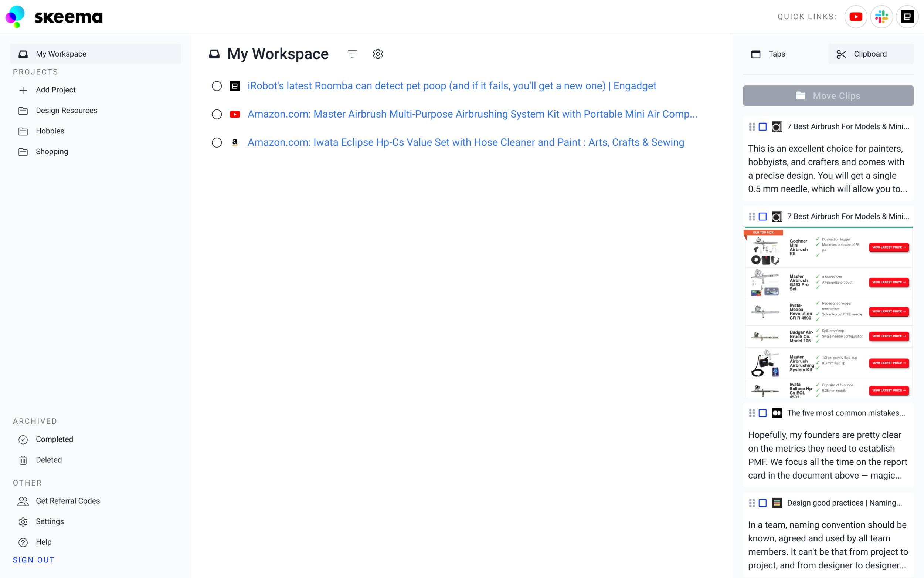
Task: Open Completed archive
Action: [95, 439]
